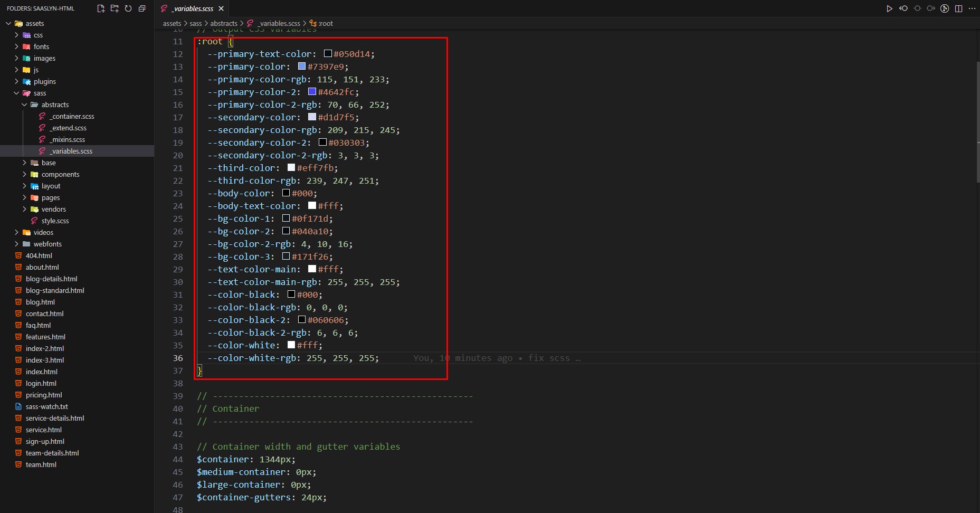The height and width of the screenshot is (513, 980).
Task: Select the _variables.scss editor tab
Action: pyautogui.click(x=193, y=8)
